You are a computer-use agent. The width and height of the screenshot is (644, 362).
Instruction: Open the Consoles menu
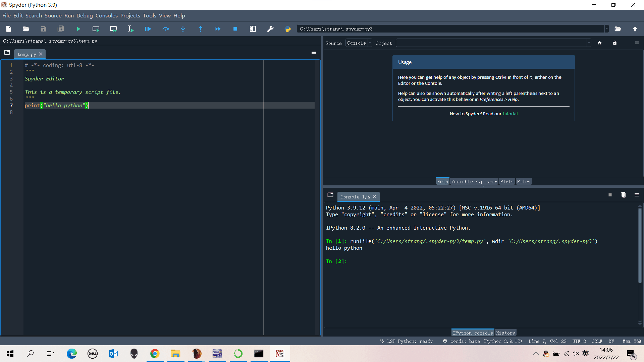click(106, 16)
